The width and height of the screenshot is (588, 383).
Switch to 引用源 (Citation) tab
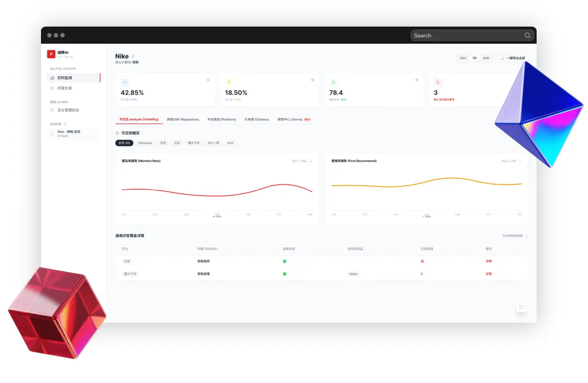pos(257,119)
